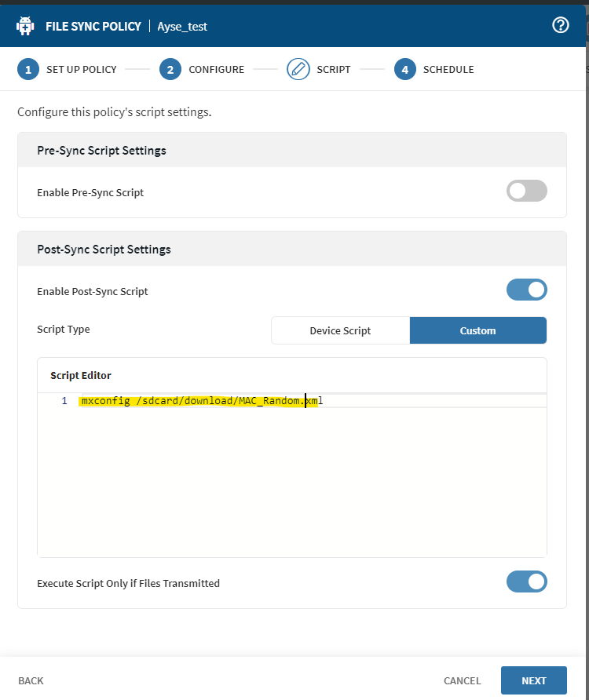Select the Custom script type
Screen dimensions: 589x700
pyautogui.click(x=477, y=330)
